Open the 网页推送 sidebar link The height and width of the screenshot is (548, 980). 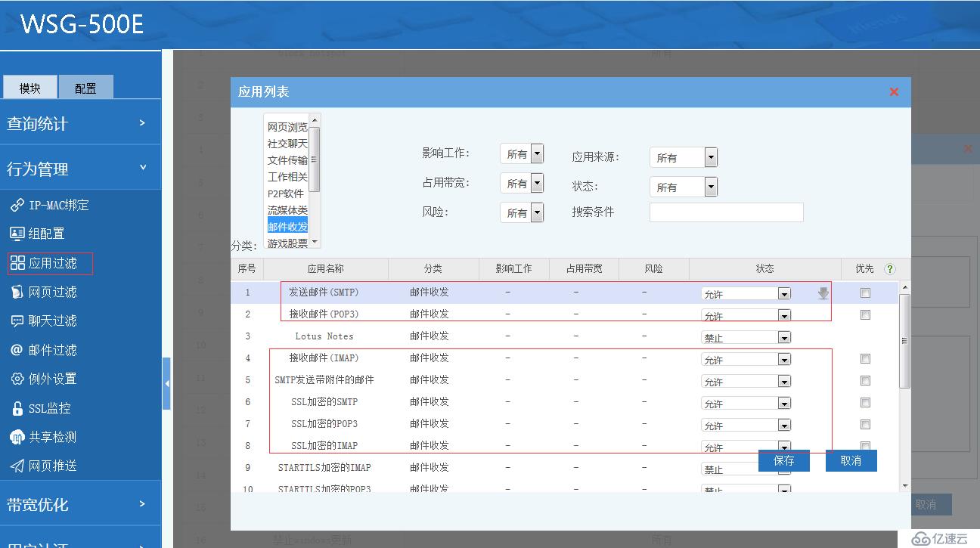(52, 466)
